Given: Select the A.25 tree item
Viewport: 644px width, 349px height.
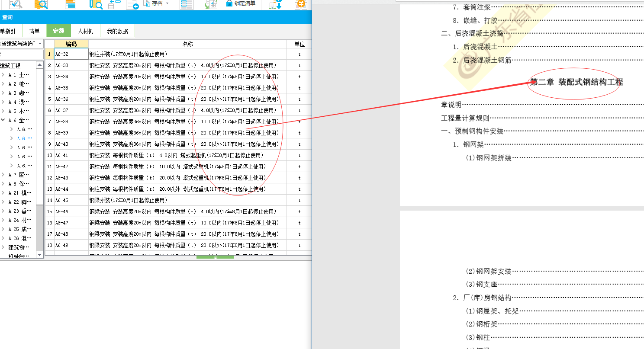Looking at the screenshot, I should pos(20,229).
